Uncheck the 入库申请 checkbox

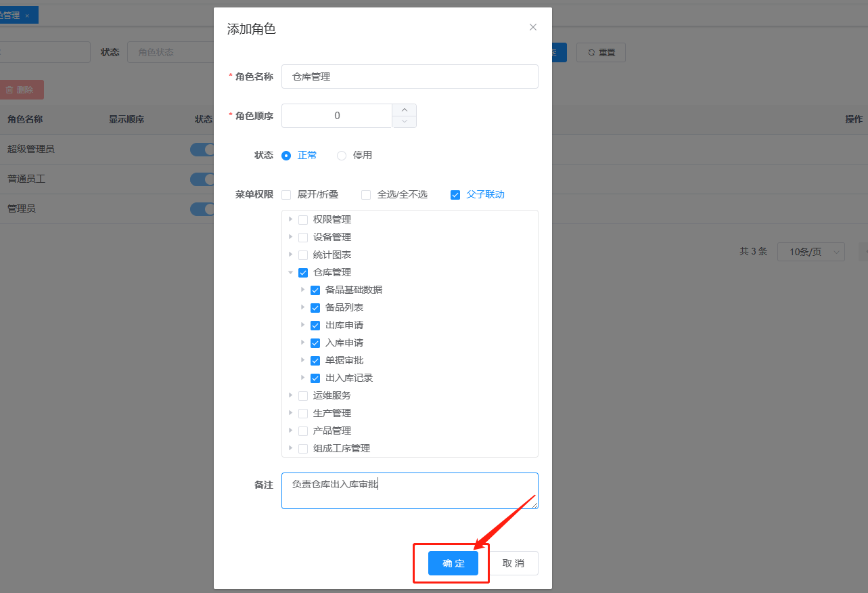tap(315, 343)
